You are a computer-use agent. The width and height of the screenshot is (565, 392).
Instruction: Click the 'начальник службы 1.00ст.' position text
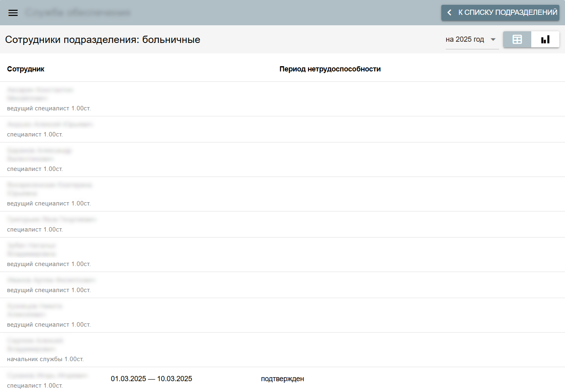pos(45,359)
